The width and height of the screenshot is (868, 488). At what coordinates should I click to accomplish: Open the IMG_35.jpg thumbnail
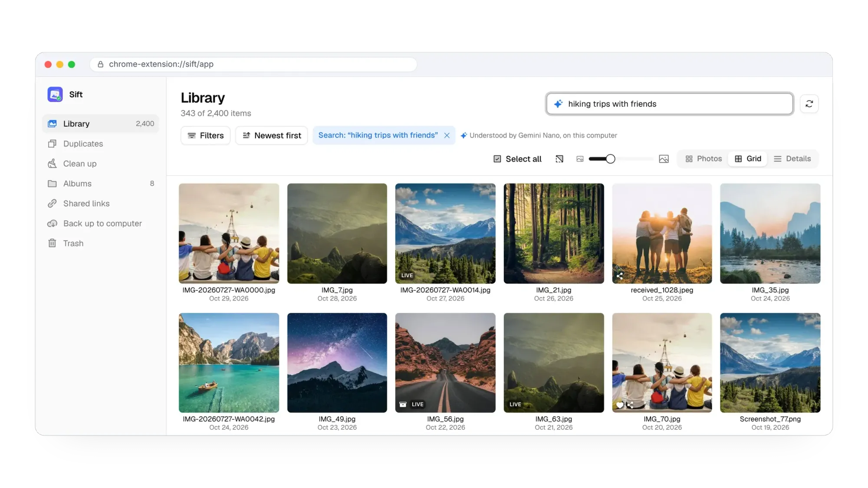pos(770,233)
